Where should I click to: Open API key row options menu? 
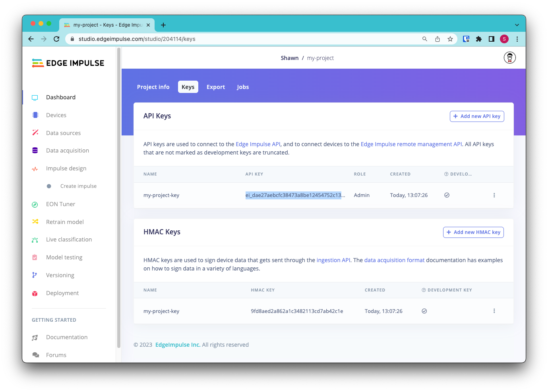pyautogui.click(x=494, y=195)
